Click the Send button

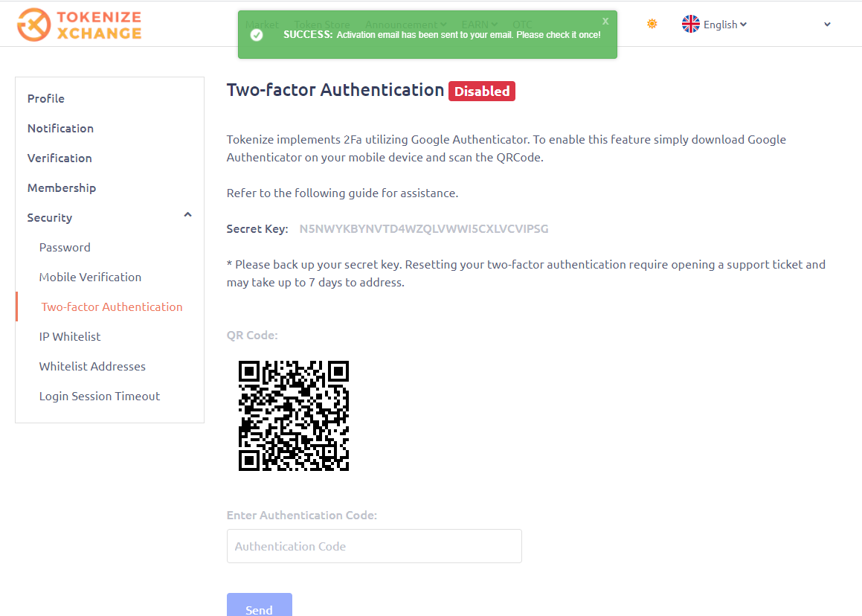point(259,605)
